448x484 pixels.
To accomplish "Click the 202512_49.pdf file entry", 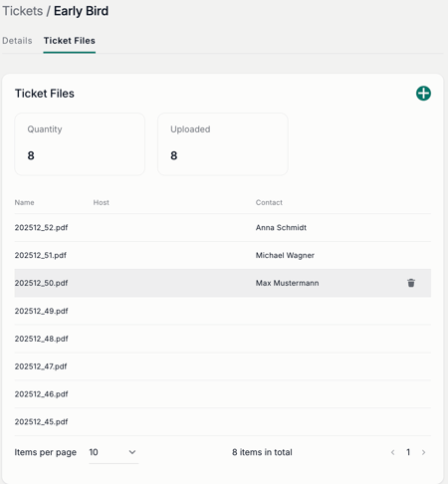I will 41,311.
